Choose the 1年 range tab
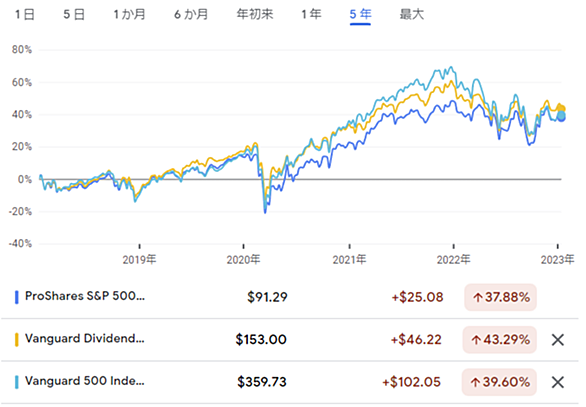Viewport: 586px width, 407px height. coord(311,15)
